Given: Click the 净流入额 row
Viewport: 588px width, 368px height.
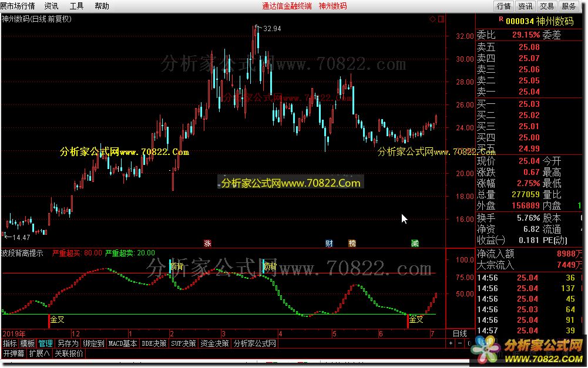Looking at the screenshot, I should tap(529, 254).
